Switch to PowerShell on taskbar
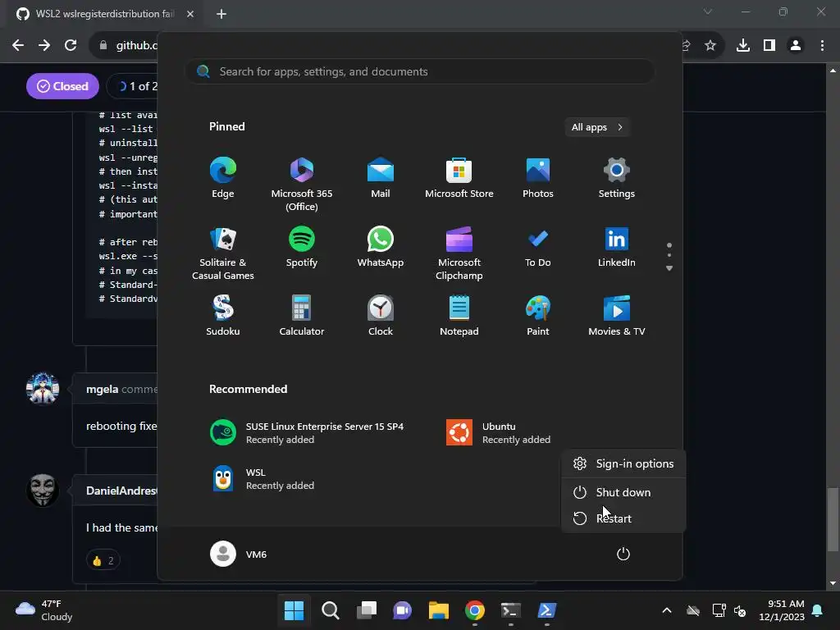Screen dimensions: 840x630 tap(547, 610)
